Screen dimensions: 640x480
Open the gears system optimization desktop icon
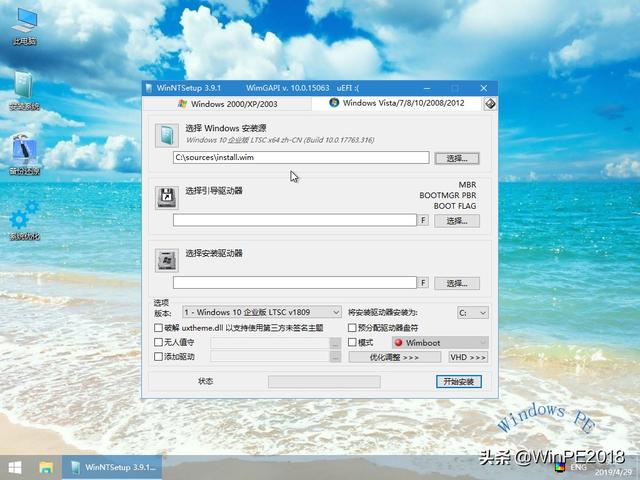24,220
